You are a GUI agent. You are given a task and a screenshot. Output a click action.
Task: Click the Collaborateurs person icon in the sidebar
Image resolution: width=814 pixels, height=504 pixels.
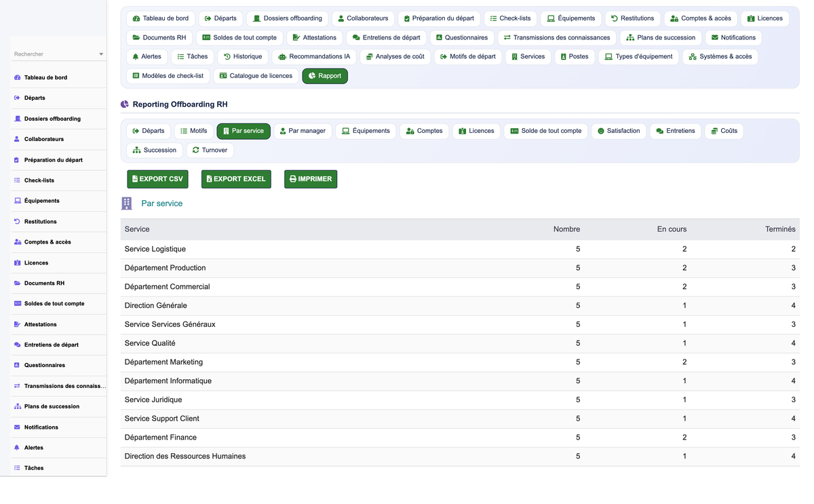(17, 139)
